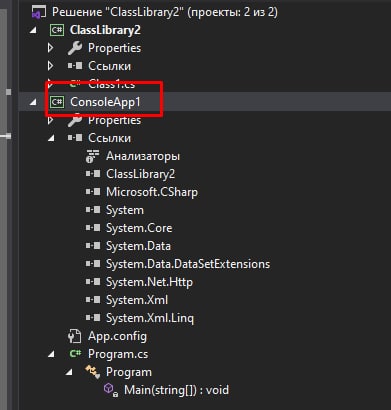Screen dimensions: 391x410
Task: Click the App.config file icon
Action: (74, 336)
